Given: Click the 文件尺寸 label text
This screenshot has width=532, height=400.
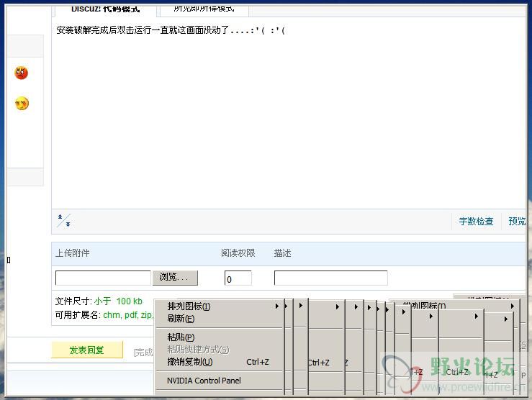Looking at the screenshot, I should coord(73,301).
